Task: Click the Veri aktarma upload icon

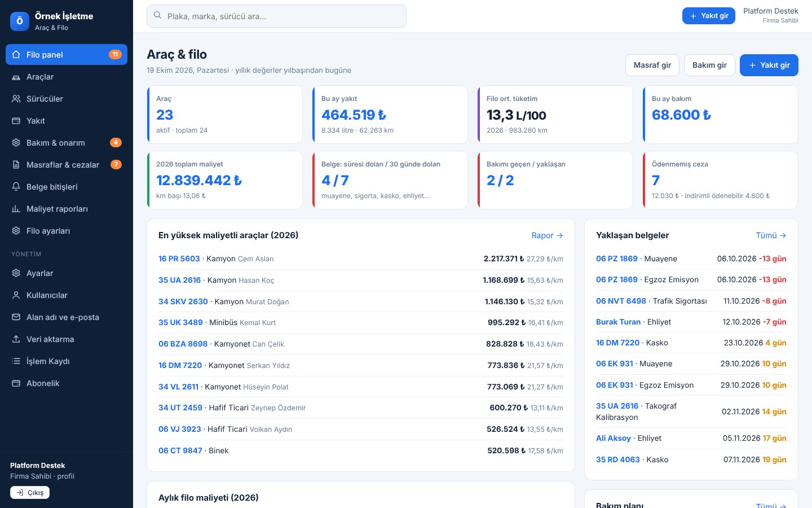Action: (16, 339)
